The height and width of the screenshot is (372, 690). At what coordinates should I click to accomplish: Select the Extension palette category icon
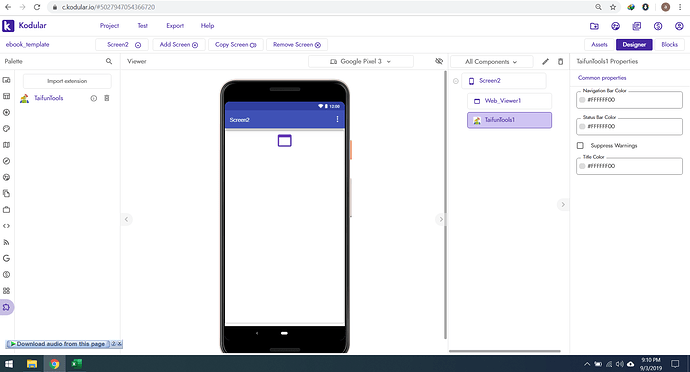pos(7,307)
